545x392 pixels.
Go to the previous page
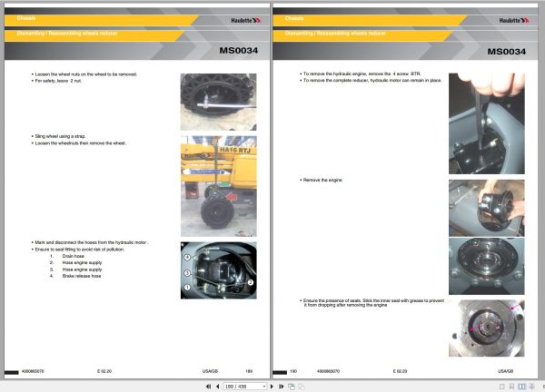[218, 387]
